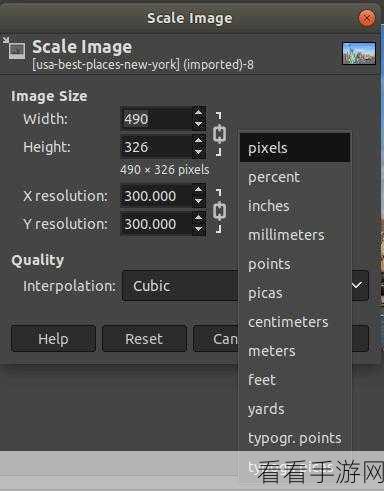Click the partially hidden Cancel button
384x491 pixels.
[216, 339]
